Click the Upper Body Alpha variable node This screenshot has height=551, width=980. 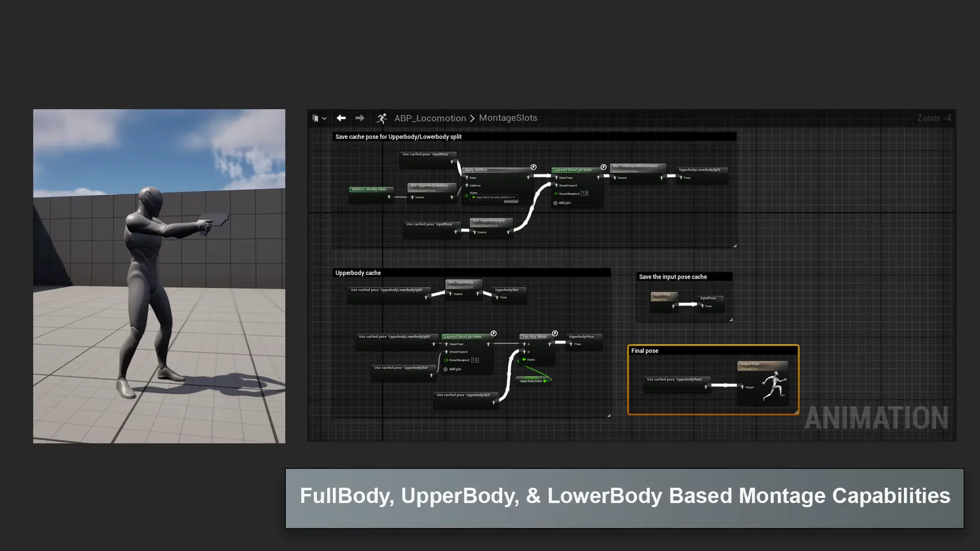531,381
